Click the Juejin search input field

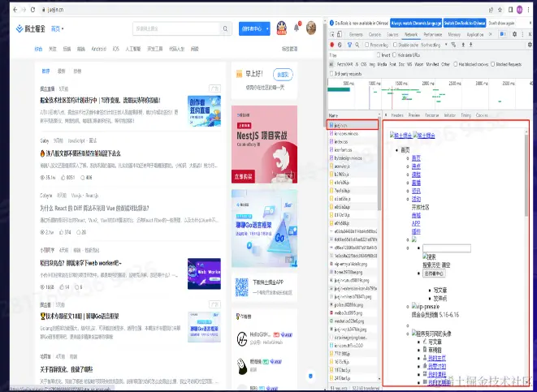pos(176,28)
